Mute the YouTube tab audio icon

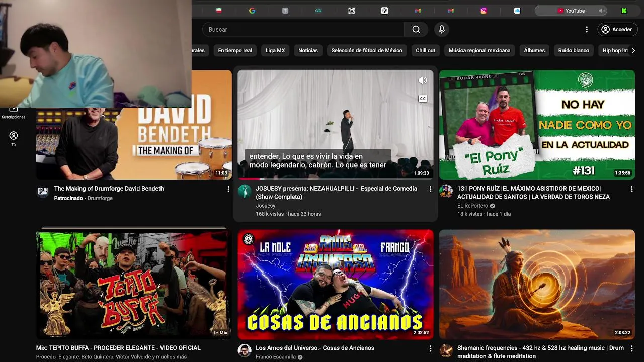pyautogui.click(x=601, y=11)
